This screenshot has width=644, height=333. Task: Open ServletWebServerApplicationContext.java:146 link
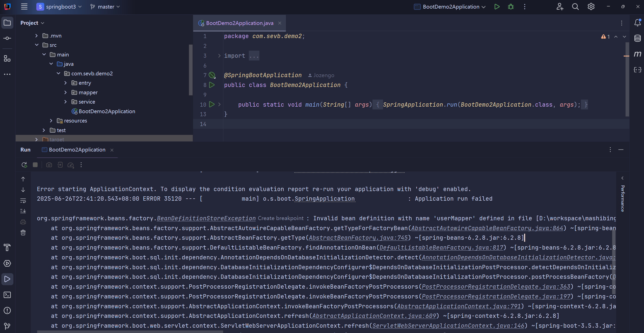coord(448,326)
